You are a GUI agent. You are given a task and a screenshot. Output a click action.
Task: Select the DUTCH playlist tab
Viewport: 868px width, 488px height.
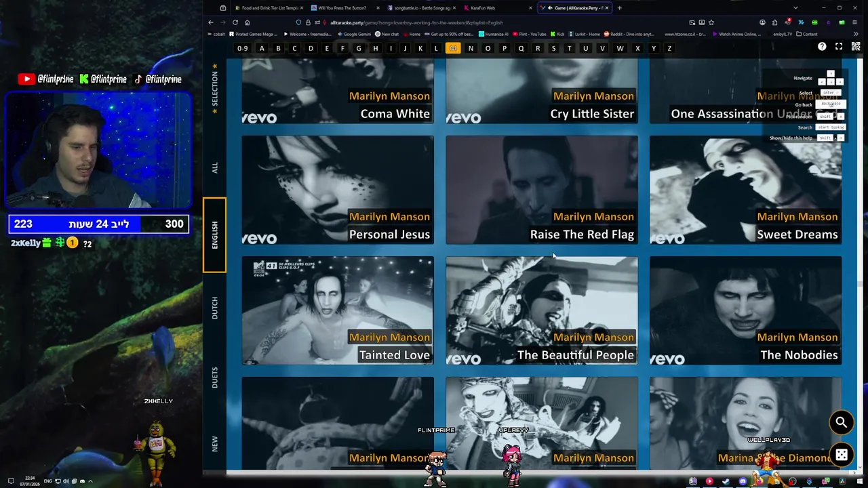[214, 308]
